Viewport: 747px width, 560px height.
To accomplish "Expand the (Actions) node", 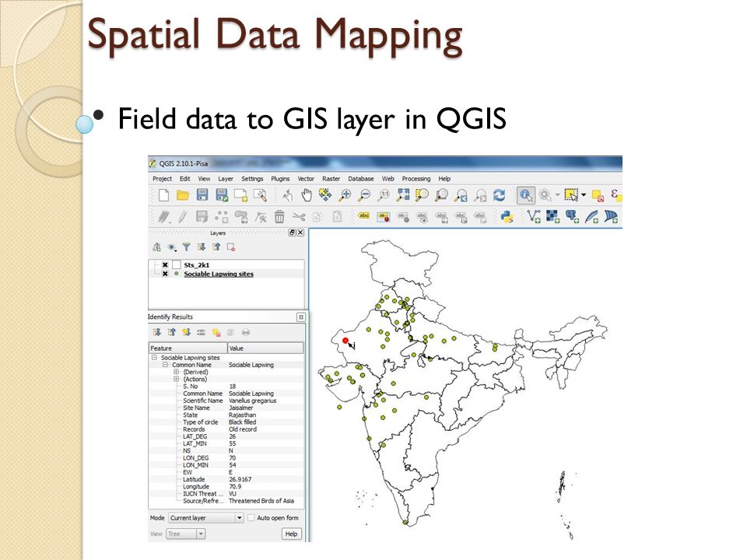I will 177,379.
